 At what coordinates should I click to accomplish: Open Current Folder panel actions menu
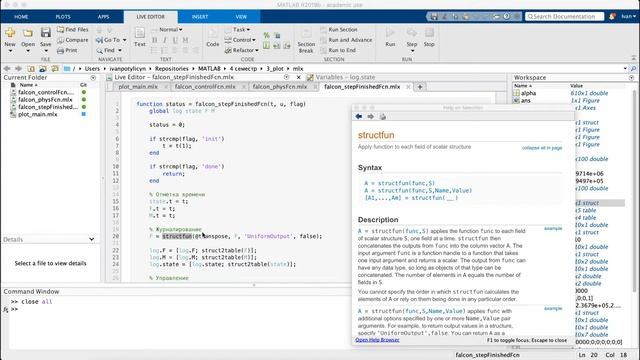click(x=93, y=78)
